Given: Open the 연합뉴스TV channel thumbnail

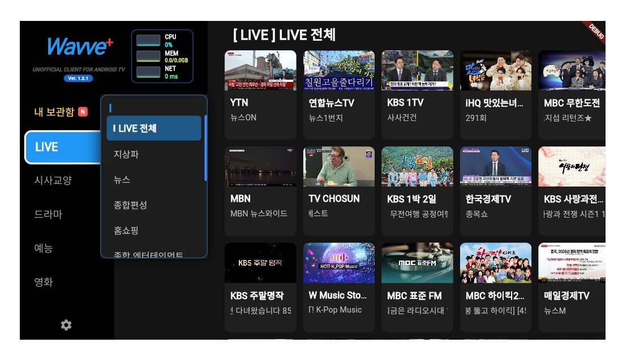Looking at the screenshot, I should pyautogui.click(x=339, y=70).
